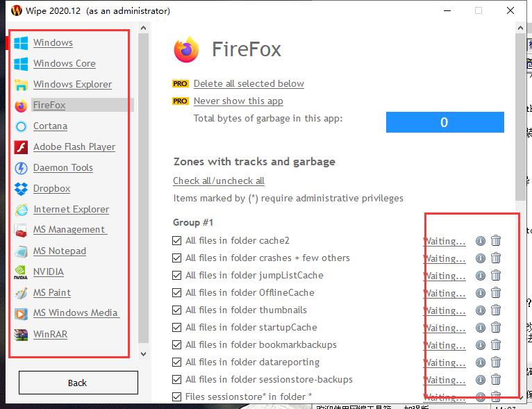Click the Check all/uncheck all link
The width and height of the screenshot is (532, 409).
click(x=219, y=181)
